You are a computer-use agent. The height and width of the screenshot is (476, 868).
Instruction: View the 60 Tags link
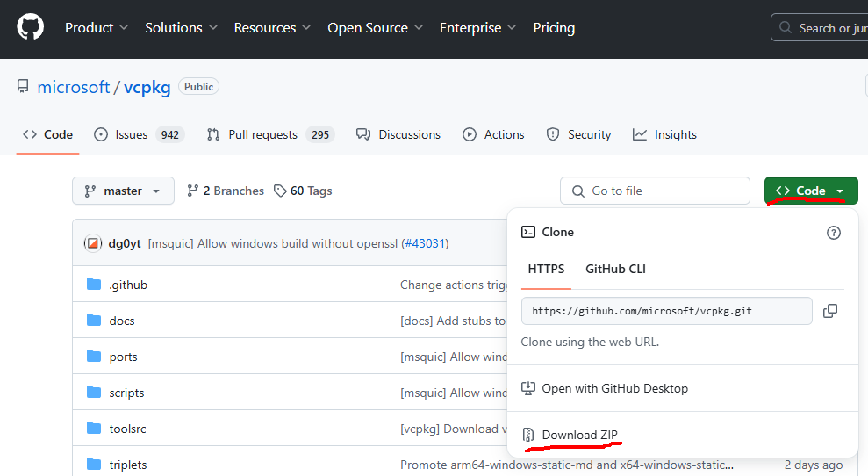pyautogui.click(x=304, y=191)
